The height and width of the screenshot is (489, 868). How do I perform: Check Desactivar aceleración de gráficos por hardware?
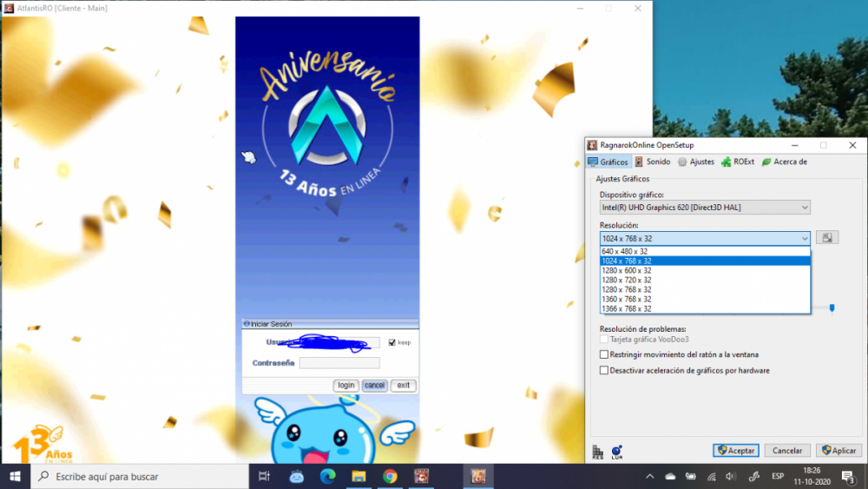[604, 370]
